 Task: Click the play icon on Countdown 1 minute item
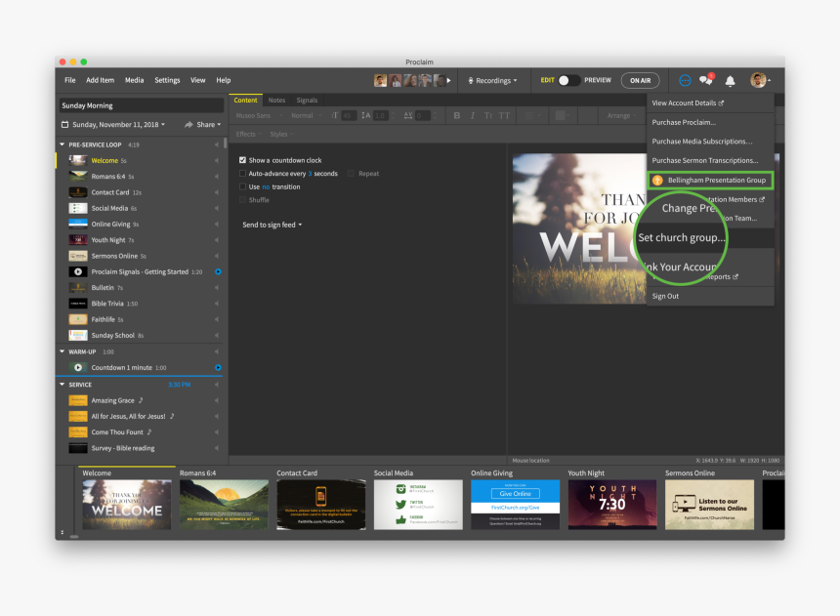click(78, 367)
